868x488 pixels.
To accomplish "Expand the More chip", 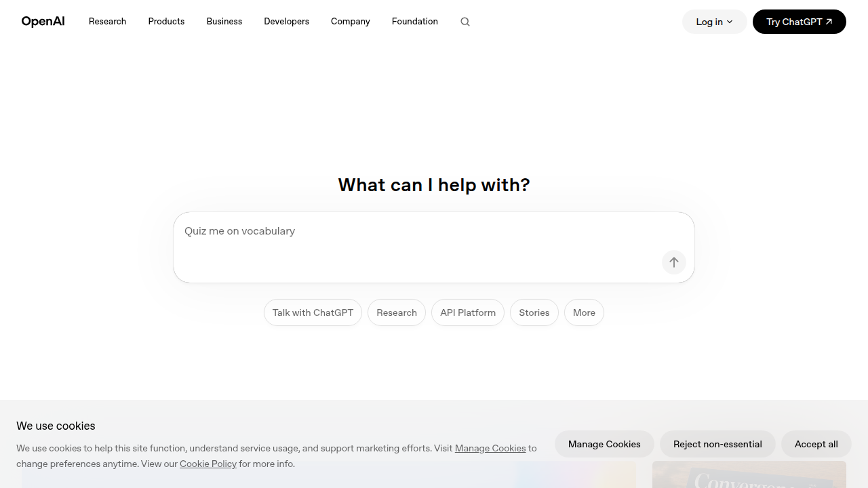I will coord(584,312).
